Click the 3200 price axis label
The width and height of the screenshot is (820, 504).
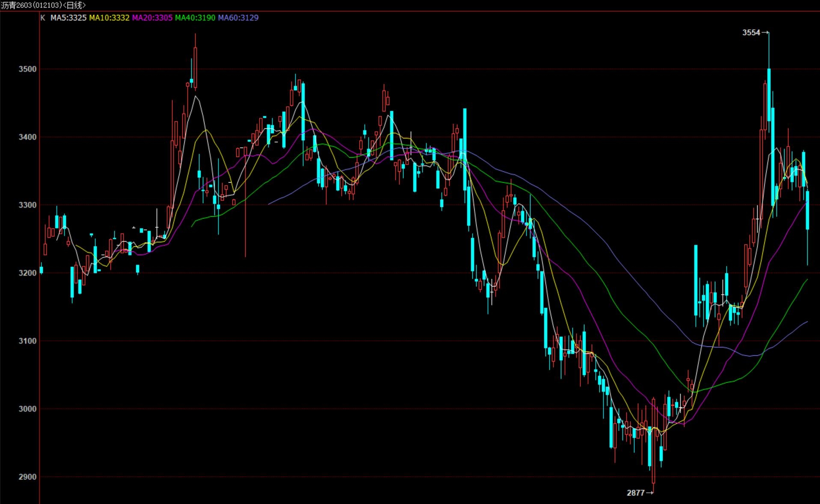pyautogui.click(x=27, y=273)
